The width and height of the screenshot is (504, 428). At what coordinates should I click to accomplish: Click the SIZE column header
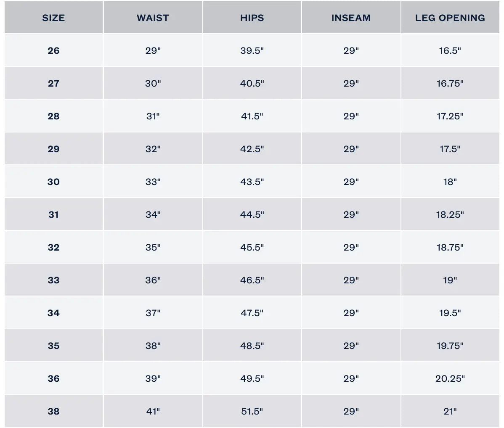53,18
